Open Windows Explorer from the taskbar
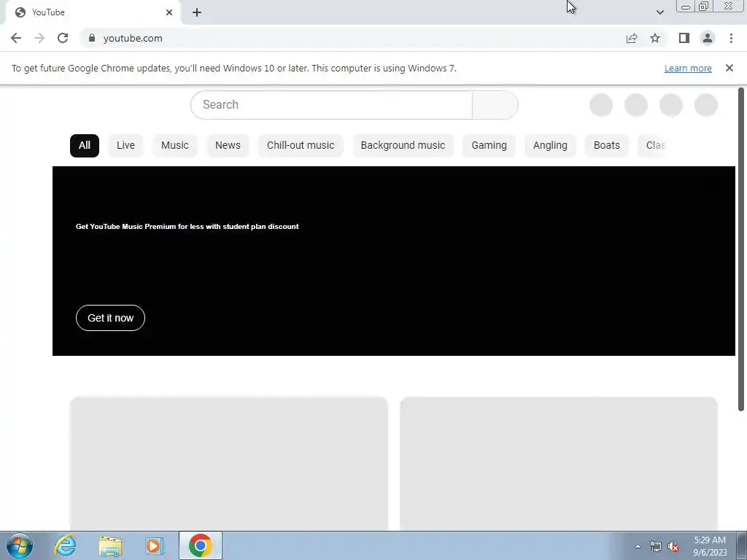747x560 pixels. [111, 545]
